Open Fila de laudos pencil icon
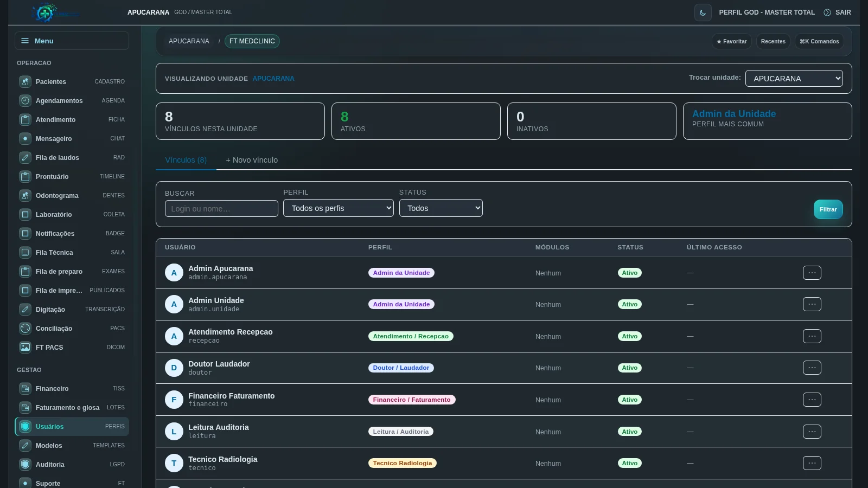The width and height of the screenshot is (868, 488). coord(25,158)
